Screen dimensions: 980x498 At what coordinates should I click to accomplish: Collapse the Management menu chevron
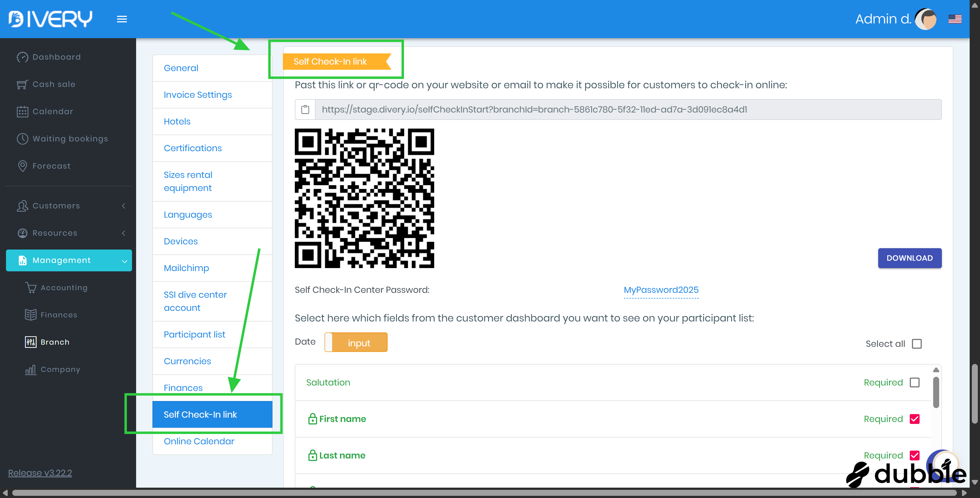(x=124, y=261)
